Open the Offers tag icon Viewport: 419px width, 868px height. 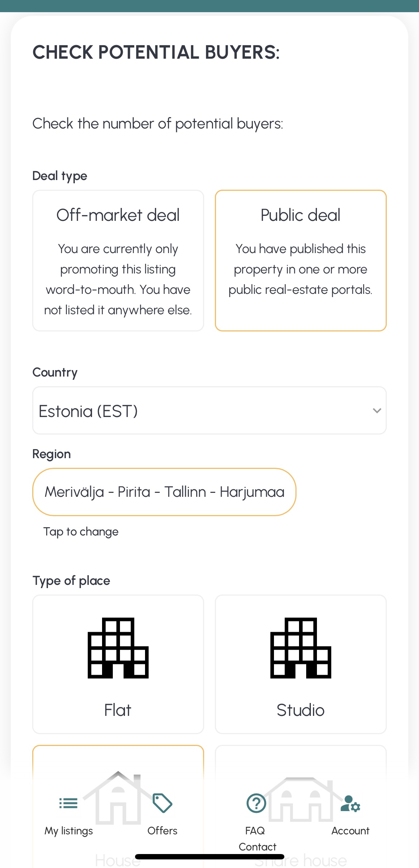point(162,803)
